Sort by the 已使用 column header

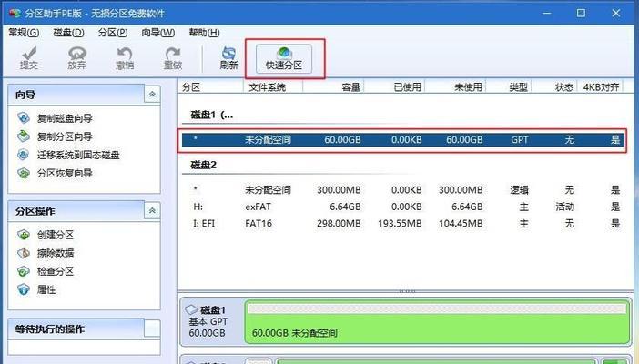click(x=394, y=86)
